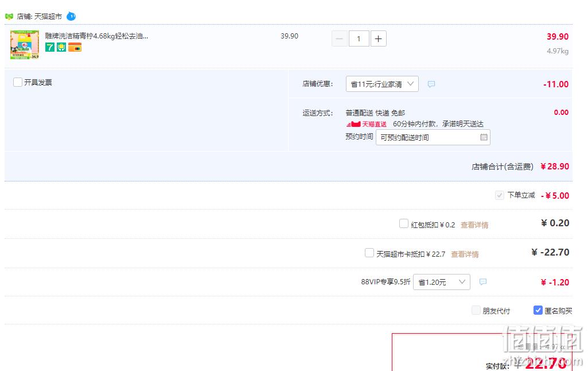This screenshot has width=588, height=371.
Task: Click comment icon beside 88VIP discount
Action: 483,281
